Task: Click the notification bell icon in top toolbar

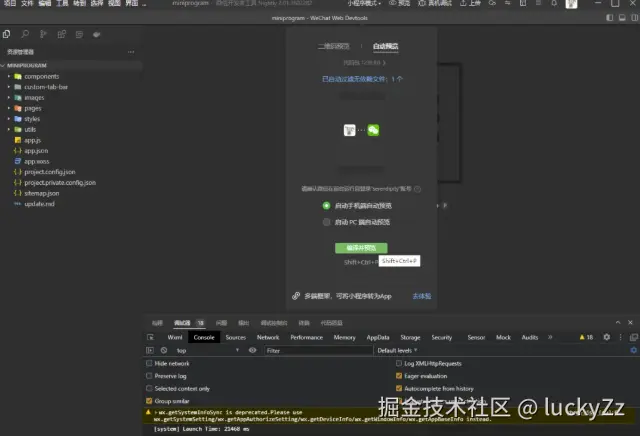Action: pyautogui.click(x=554, y=3)
